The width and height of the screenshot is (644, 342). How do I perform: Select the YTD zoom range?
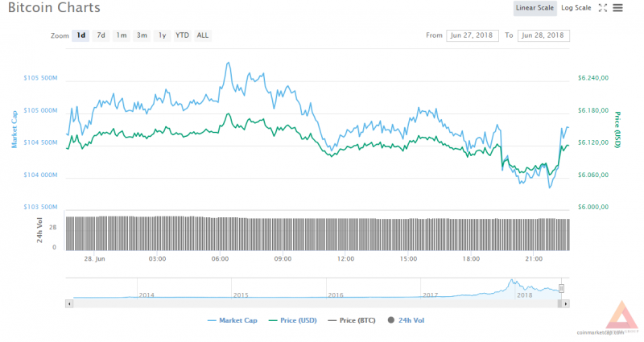point(183,35)
